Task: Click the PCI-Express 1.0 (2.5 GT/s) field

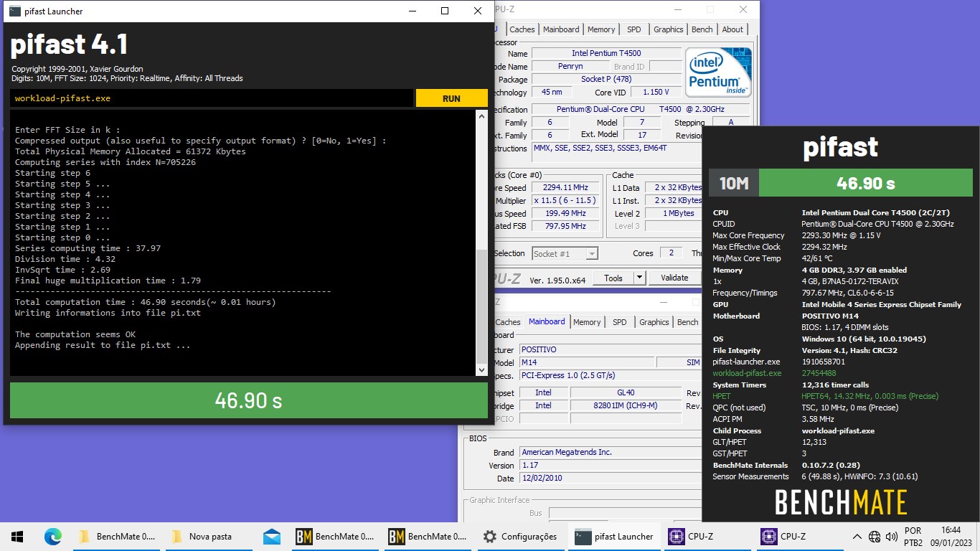Action: pos(611,375)
